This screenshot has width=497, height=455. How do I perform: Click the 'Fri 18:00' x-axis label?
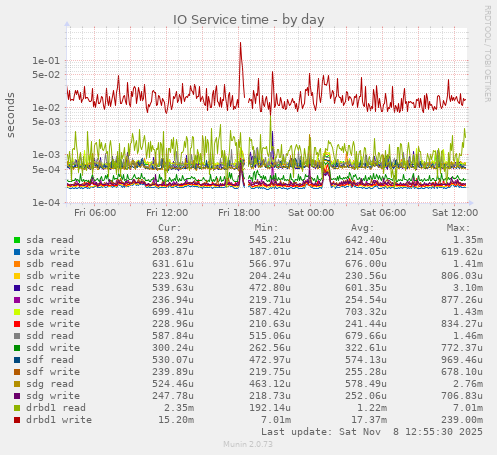pyautogui.click(x=239, y=213)
